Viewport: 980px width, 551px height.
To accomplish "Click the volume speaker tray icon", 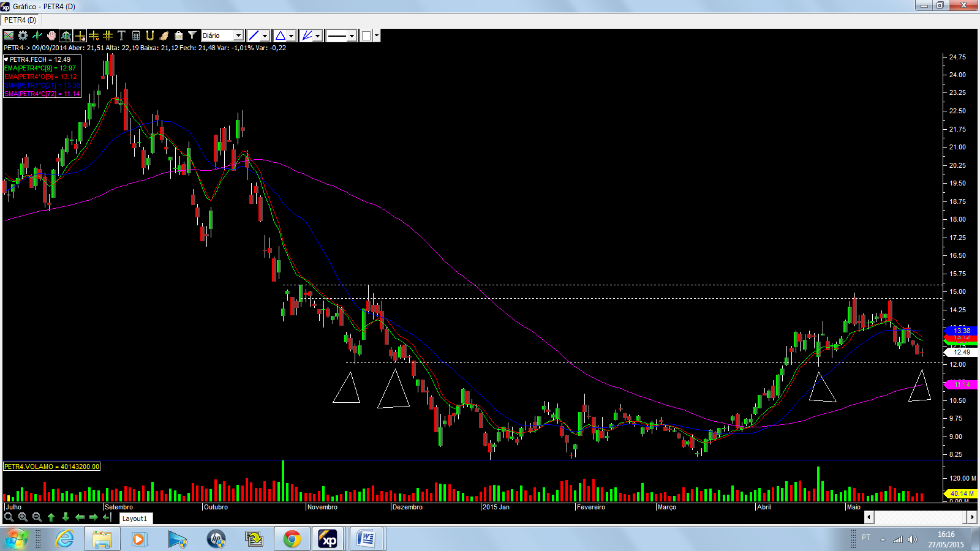I will point(913,539).
